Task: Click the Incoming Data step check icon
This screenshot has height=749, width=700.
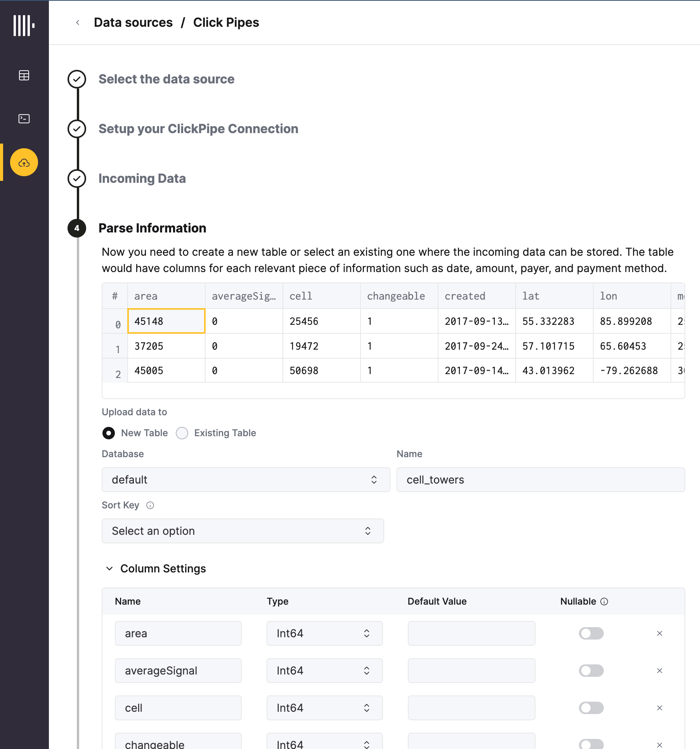Action: 77,179
